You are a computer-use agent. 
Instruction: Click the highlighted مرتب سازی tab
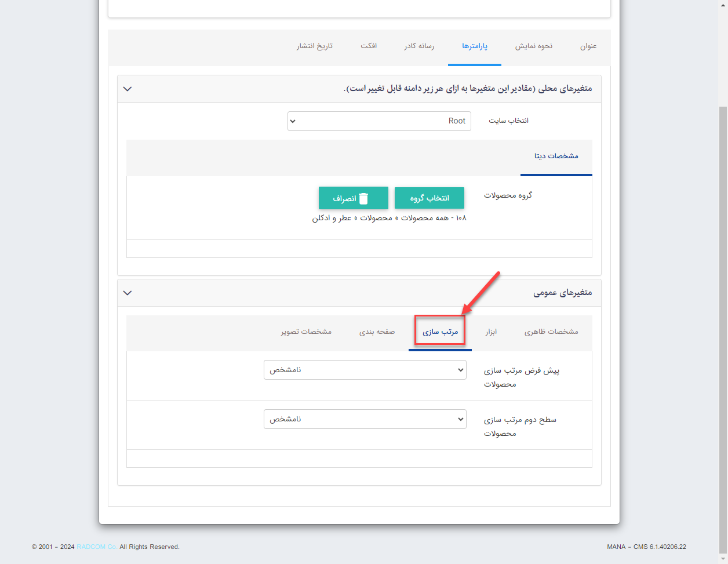(440, 332)
